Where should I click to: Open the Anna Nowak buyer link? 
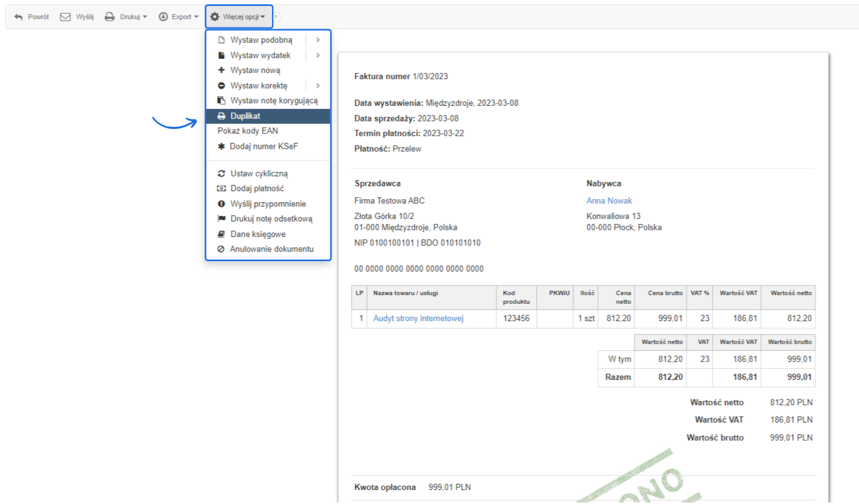pos(609,201)
